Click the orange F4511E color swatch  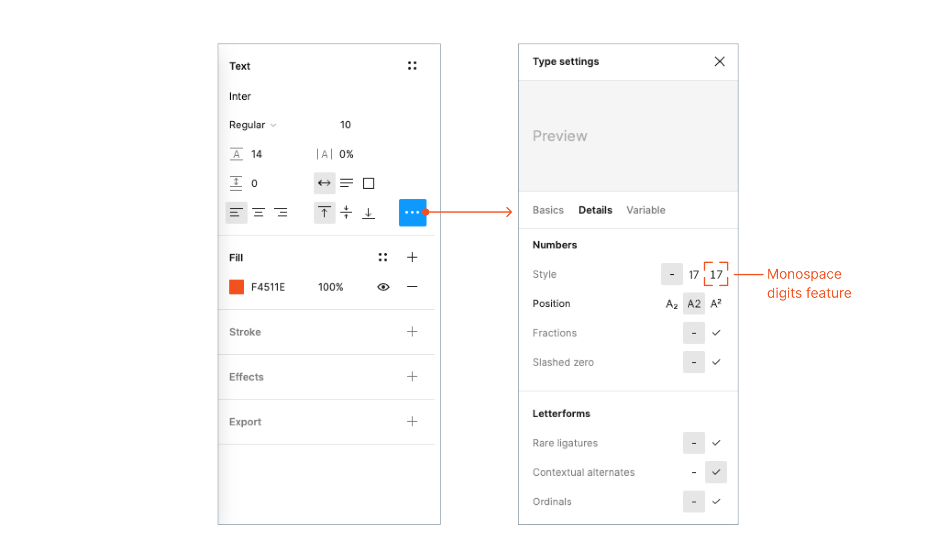[236, 286]
